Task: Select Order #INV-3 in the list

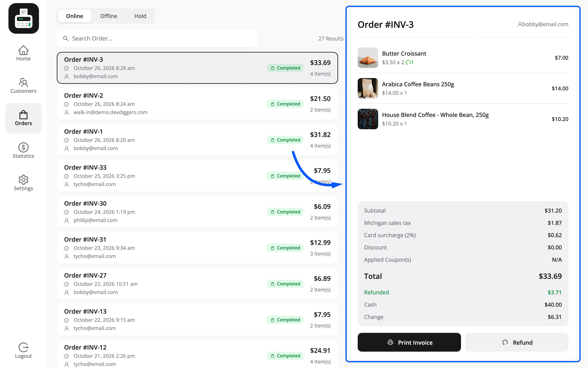Action: [x=197, y=68]
